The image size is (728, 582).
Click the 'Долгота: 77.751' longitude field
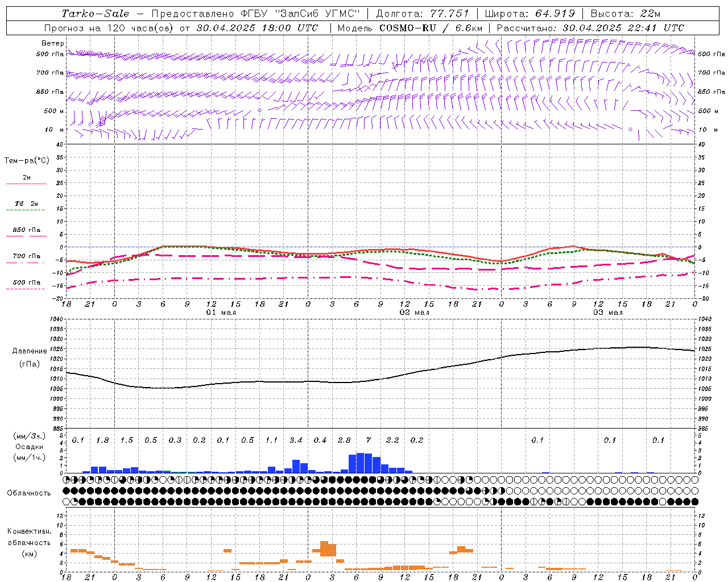423,14
